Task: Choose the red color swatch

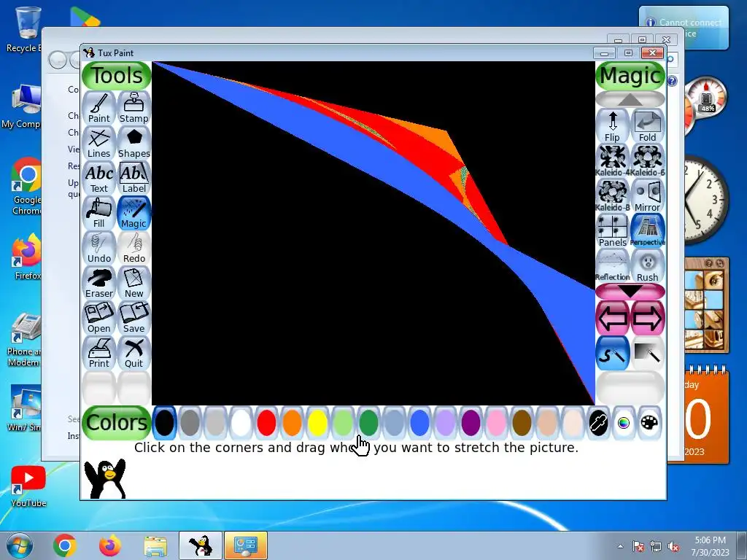Action: click(x=266, y=423)
